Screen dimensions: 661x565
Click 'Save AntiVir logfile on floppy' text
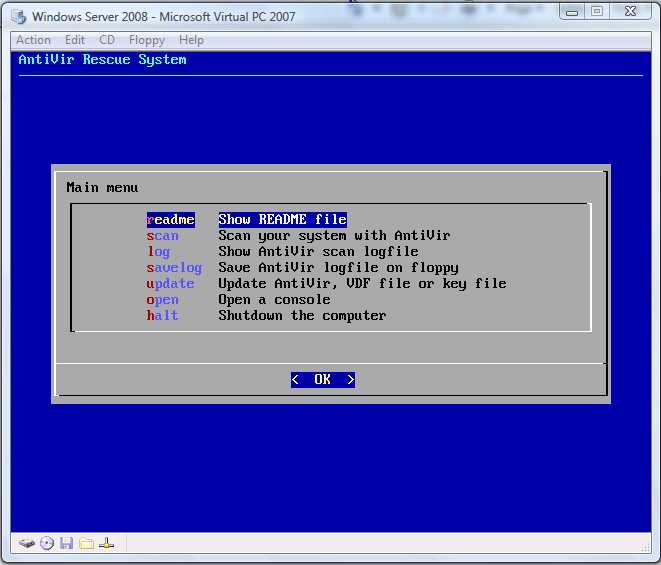point(338,268)
